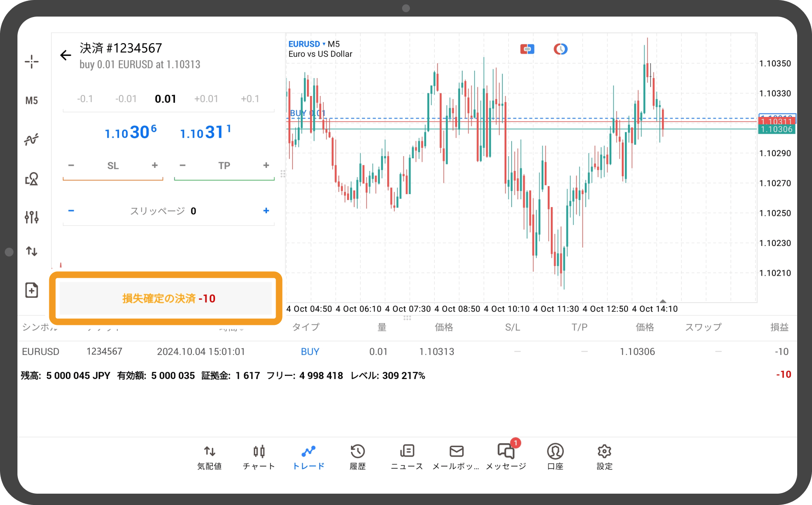Decrease スリッページ with minus button

[x=71, y=211]
